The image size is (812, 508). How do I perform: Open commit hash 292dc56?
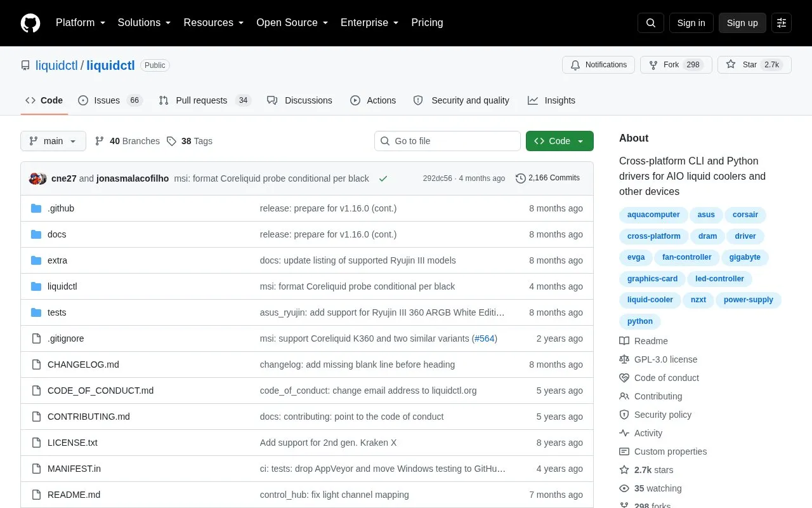click(x=437, y=178)
